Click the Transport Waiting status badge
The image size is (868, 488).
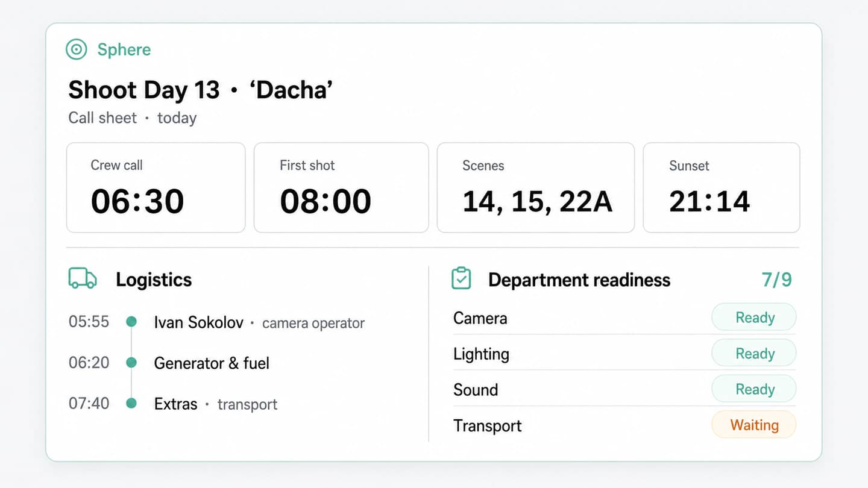coord(754,425)
